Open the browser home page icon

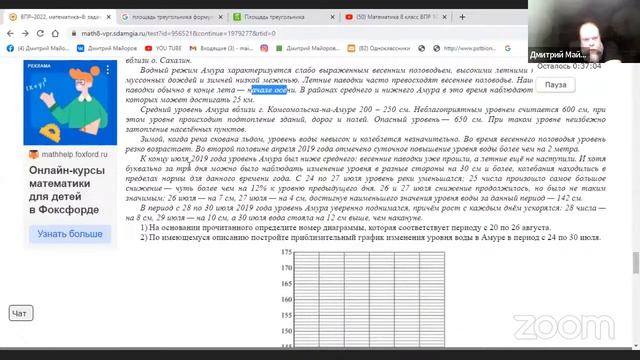coord(55,33)
